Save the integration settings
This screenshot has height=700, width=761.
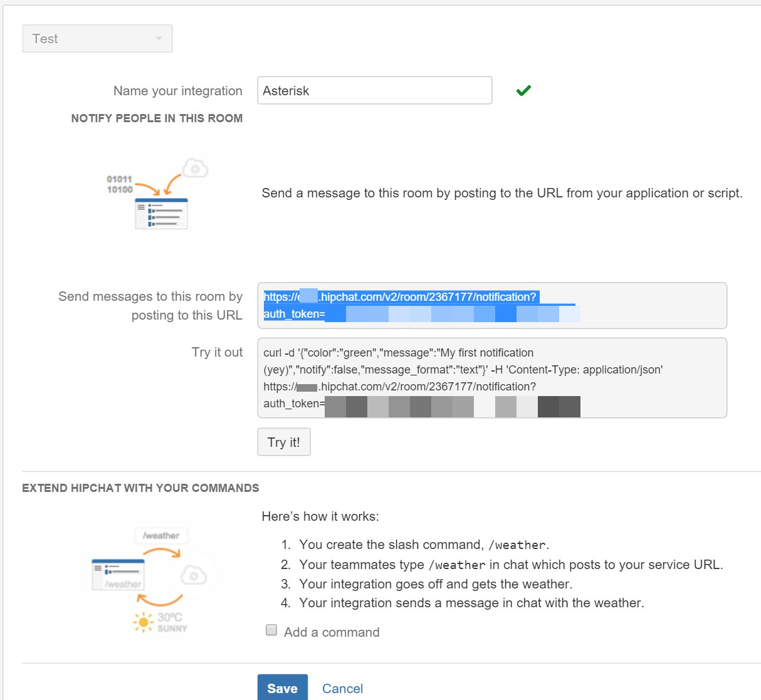[x=282, y=688]
